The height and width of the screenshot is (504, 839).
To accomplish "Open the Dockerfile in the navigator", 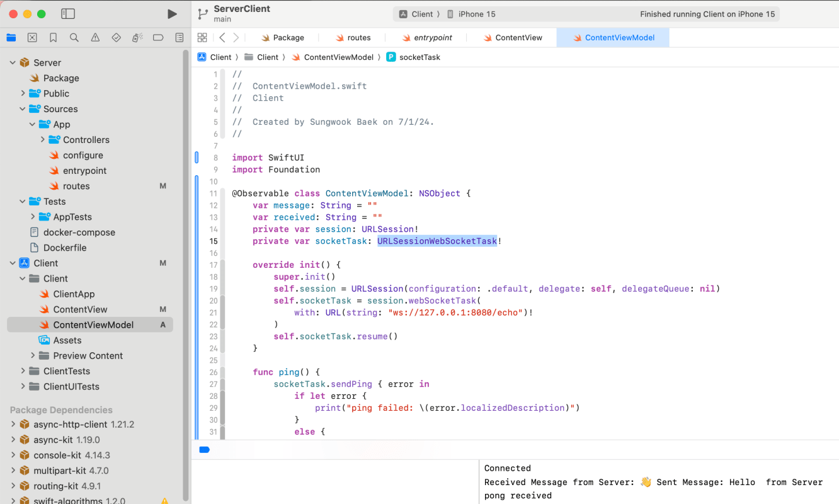I will point(65,248).
